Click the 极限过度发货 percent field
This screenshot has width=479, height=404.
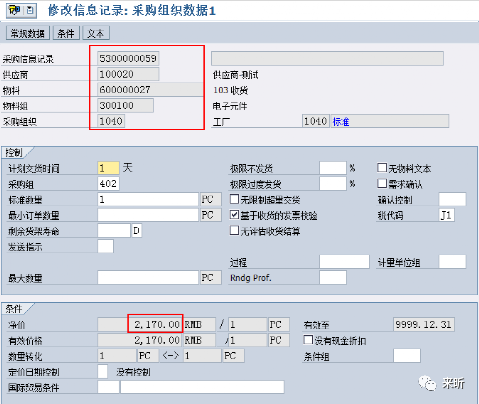pyautogui.click(x=333, y=184)
